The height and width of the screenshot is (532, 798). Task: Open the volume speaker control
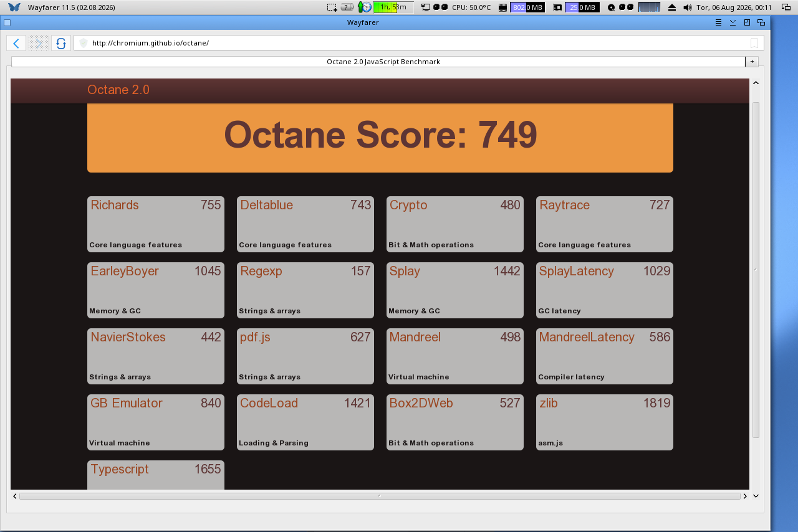(x=687, y=7)
